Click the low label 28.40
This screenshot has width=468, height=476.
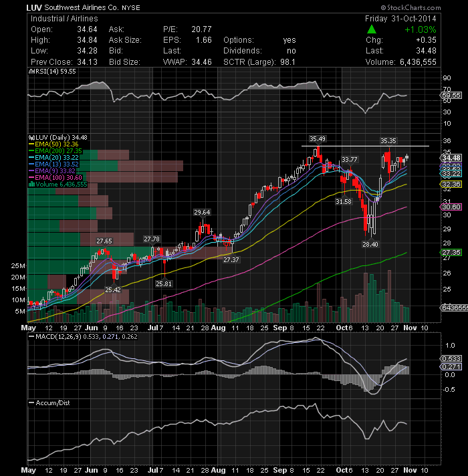click(370, 245)
